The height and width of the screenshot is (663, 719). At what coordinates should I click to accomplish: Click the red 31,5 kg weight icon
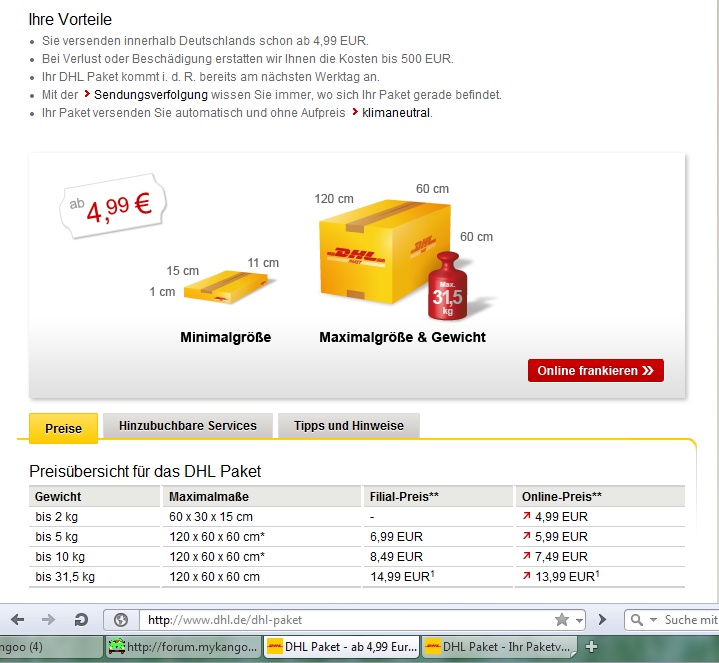pos(448,286)
